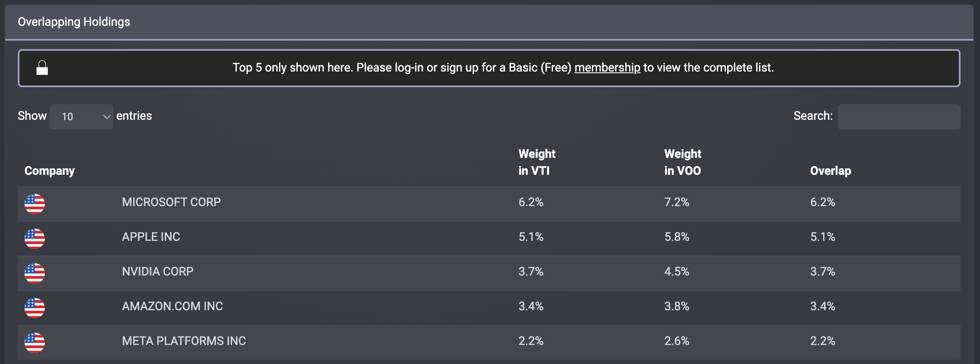Sort by Weight in VOO column
980x364 pixels.
pyautogui.click(x=682, y=163)
